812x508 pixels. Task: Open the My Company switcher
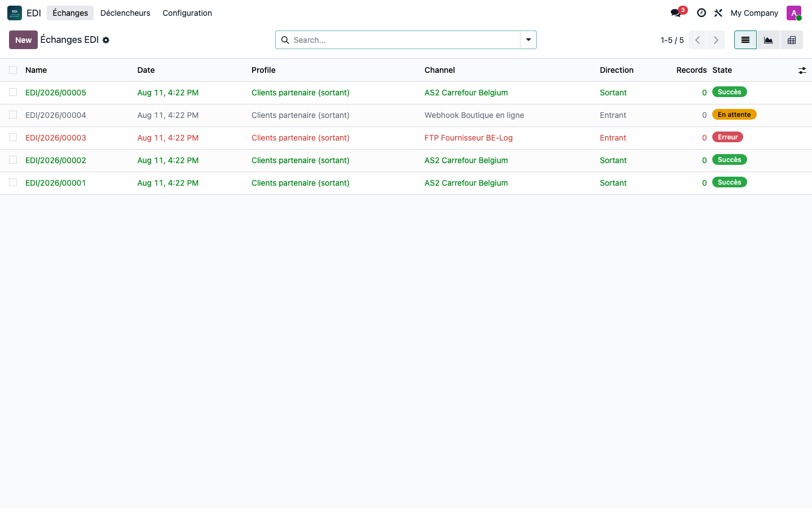click(x=754, y=13)
